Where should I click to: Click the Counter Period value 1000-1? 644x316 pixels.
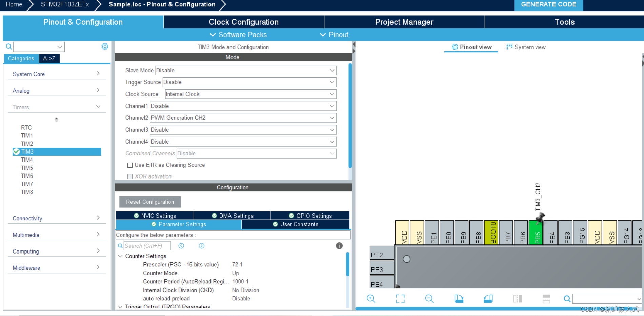[x=240, y=282]
